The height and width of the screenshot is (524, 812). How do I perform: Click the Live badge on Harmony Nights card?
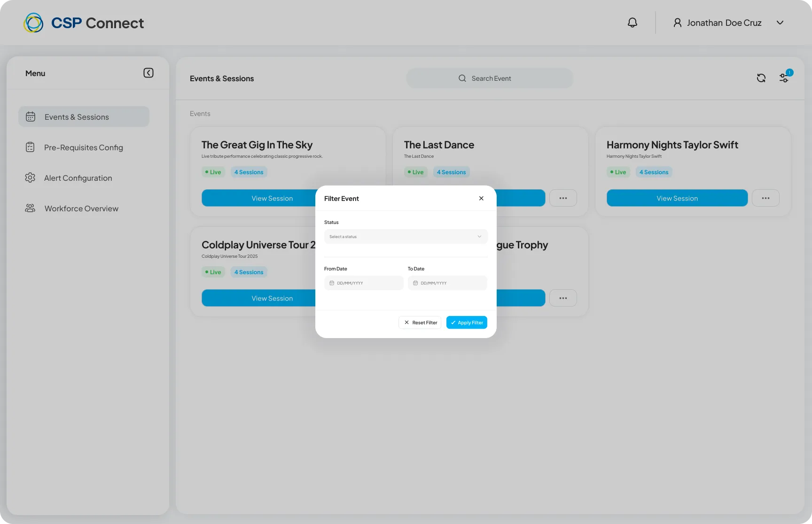pos(618,172)
